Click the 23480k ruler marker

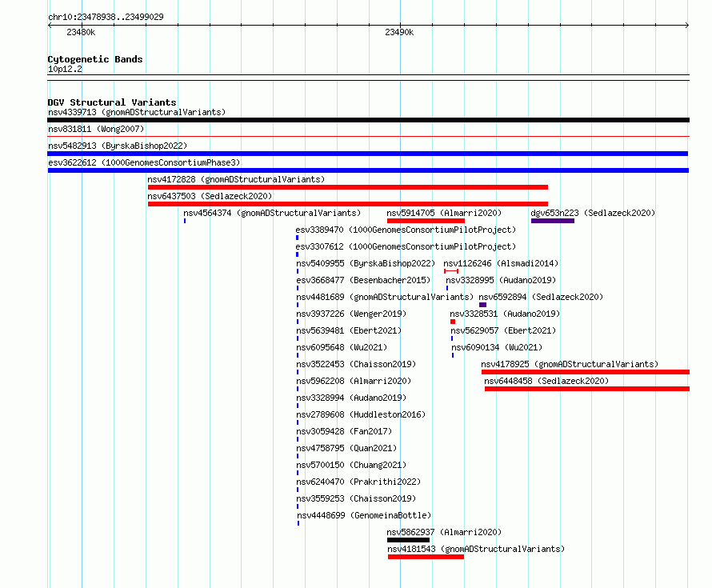(81, 32)
